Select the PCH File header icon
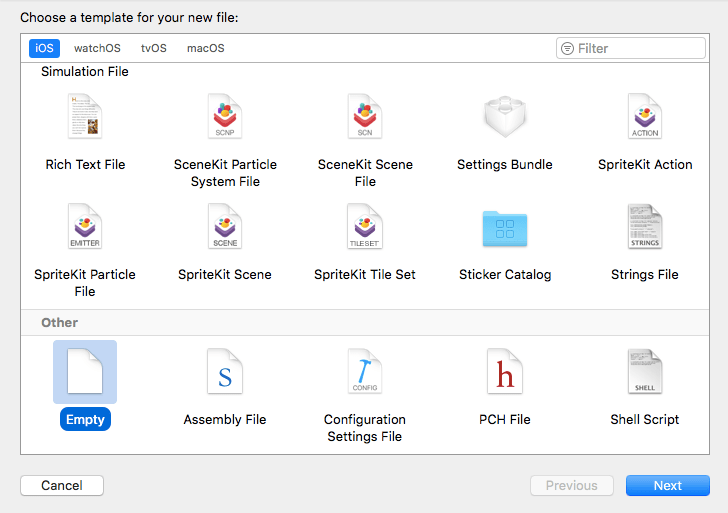728x513 pixels. (505, 371)
